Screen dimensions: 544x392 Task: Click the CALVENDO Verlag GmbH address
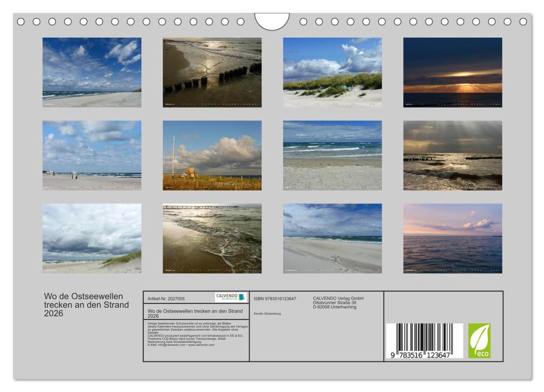click(x=338, y=302)
